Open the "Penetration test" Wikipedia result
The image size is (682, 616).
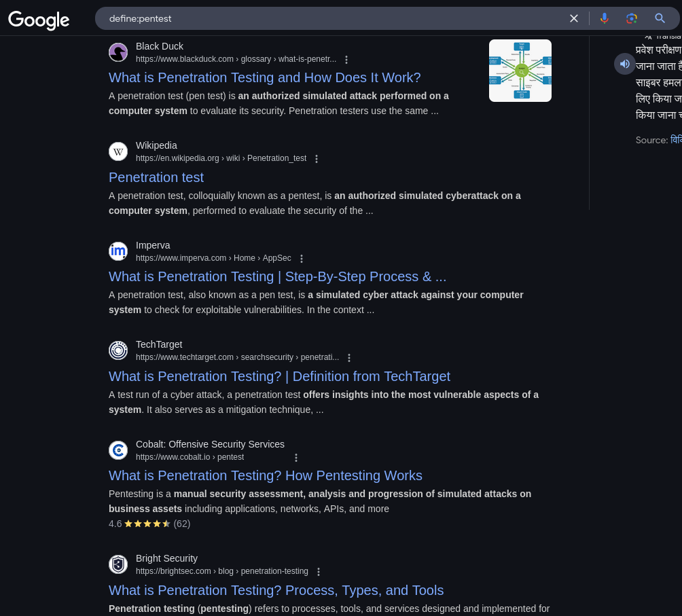(x=156, y=177)
